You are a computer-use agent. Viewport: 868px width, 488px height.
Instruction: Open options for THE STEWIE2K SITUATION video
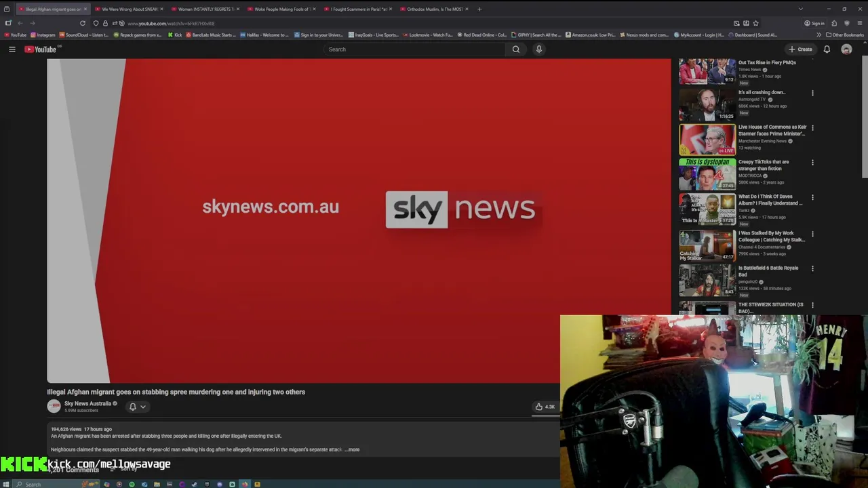click(x=812, y=305)
